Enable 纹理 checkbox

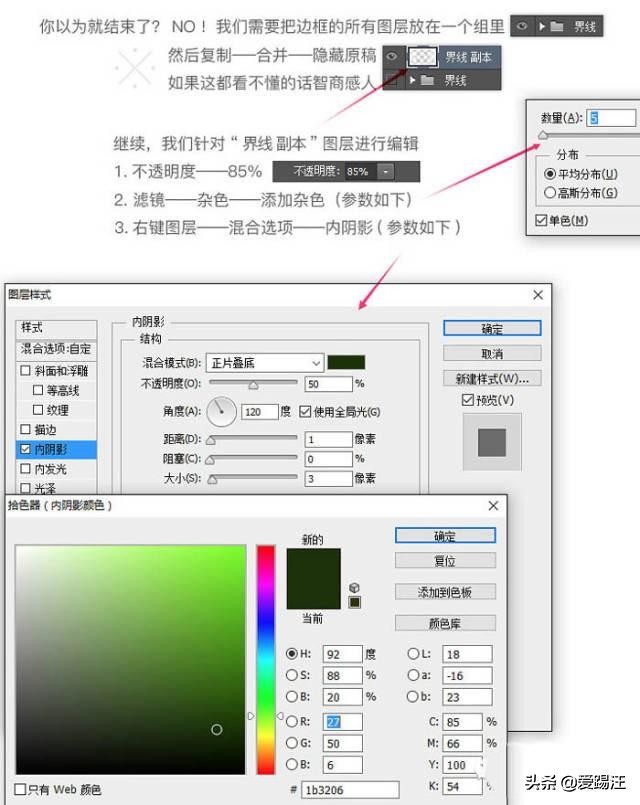click(38, 410)
